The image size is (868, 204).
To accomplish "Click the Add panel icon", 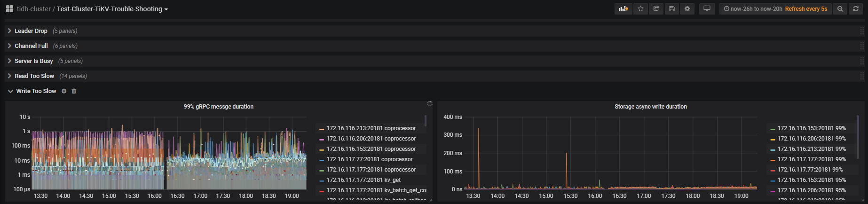I will (623, 9).
